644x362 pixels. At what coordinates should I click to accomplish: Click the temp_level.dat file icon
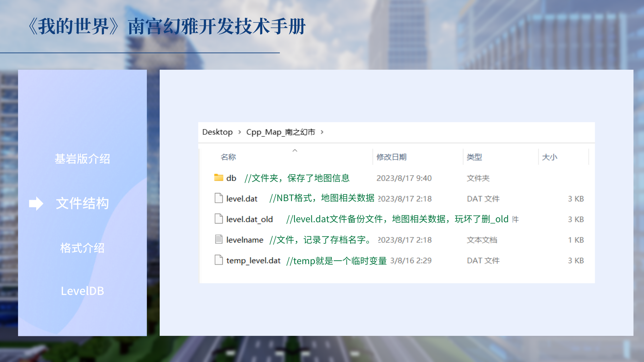pyautogui.click(x=219, y=260)
